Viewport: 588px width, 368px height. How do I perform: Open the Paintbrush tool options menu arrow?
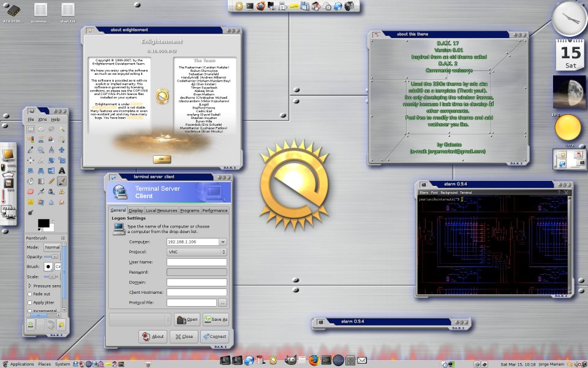pos(63,238)
